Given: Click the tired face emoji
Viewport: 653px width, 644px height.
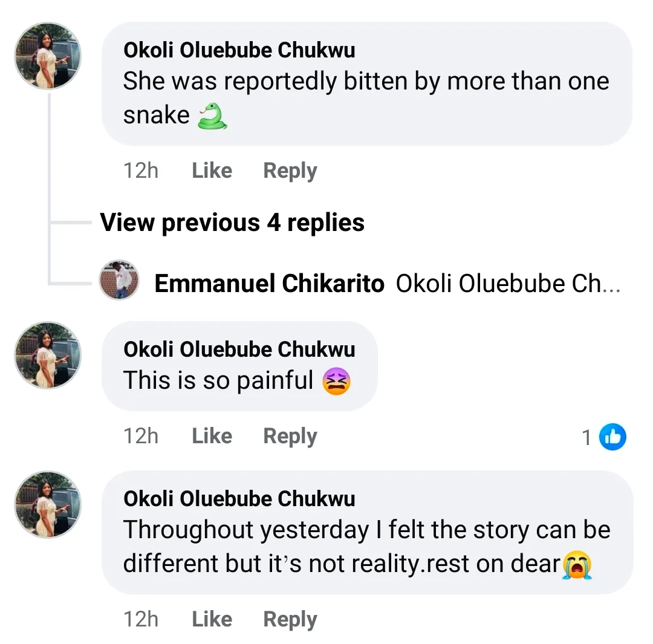Looking at the screenshot, I should pyautogui.click(x=336, y=382).
